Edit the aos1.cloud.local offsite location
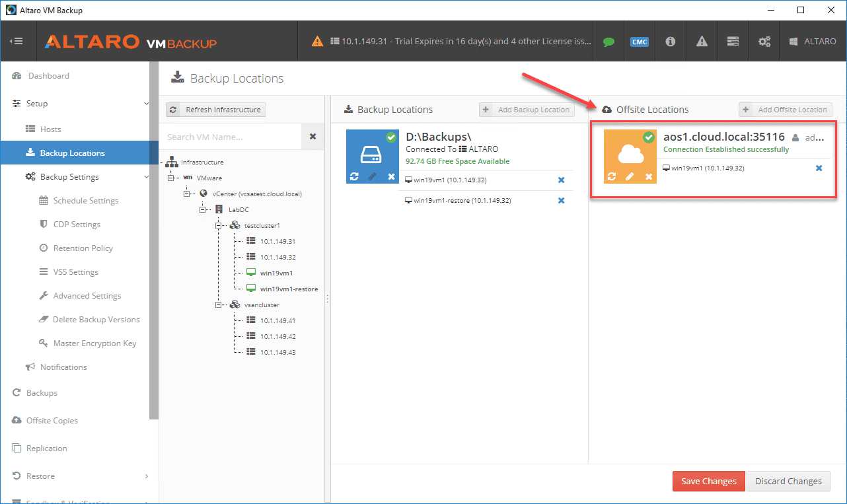The width and height of the screenshot is (847, 504). [x=630, y=176]
